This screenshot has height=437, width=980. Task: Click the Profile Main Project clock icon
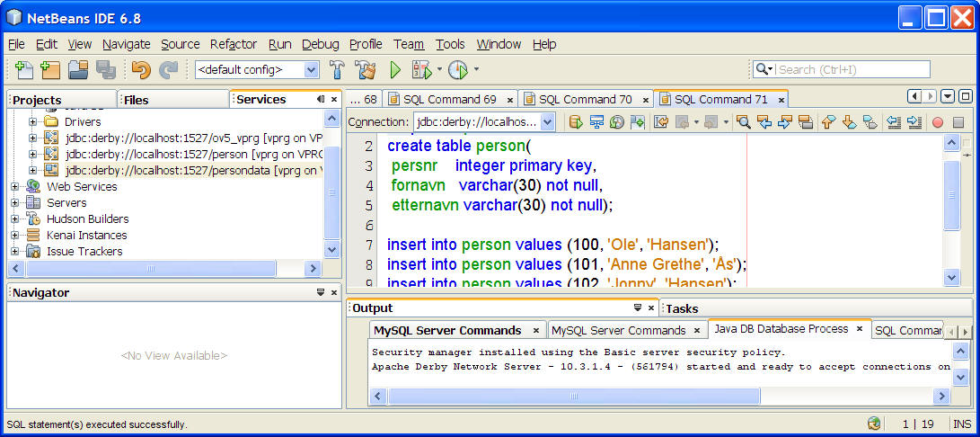pyautogui.click(x=458, y=69)
